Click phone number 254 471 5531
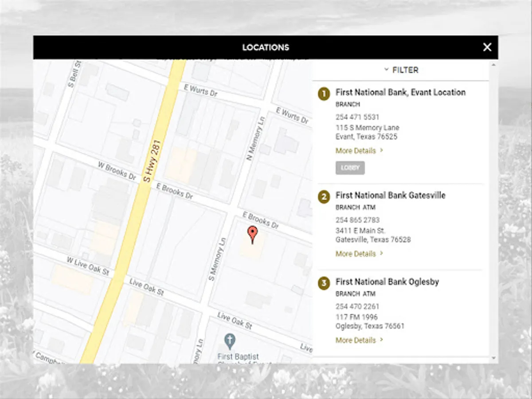The width and height of the screenshot is (532, 399). click(357, 117)
